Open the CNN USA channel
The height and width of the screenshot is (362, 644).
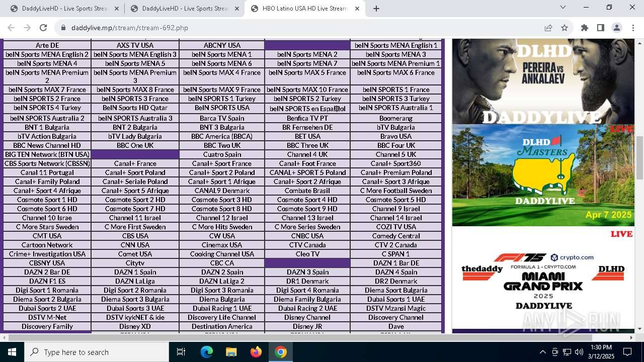(x=135, y=245)
